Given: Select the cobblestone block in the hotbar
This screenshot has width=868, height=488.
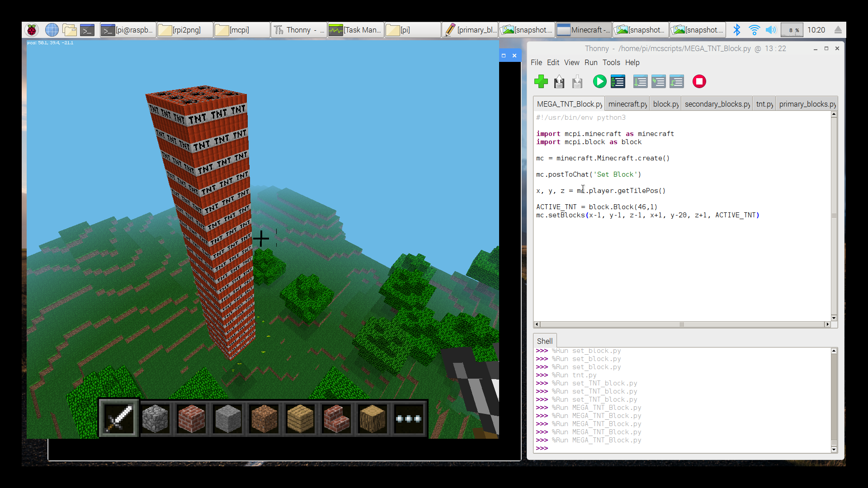Looking at the screenshot, I should point(155,418).
